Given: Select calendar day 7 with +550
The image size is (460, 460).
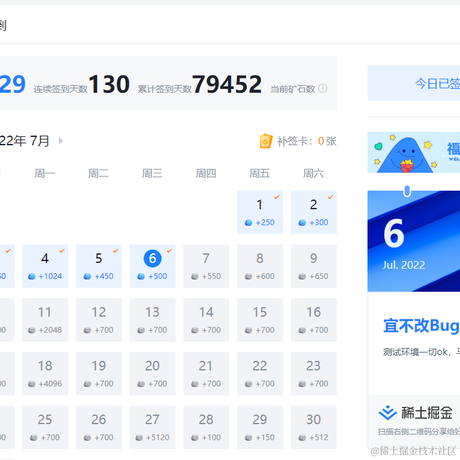Looking at the screenshot, I should pyautogui.click(x=206, y=266).
